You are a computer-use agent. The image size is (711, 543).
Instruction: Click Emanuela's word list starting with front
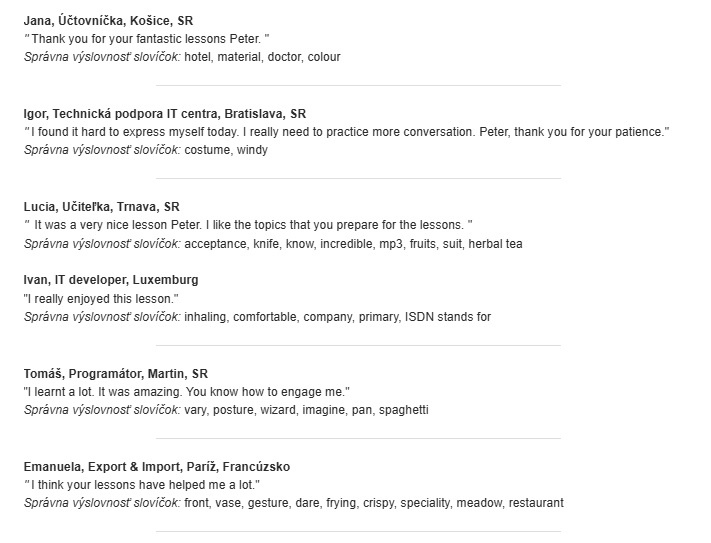(374, 503)
